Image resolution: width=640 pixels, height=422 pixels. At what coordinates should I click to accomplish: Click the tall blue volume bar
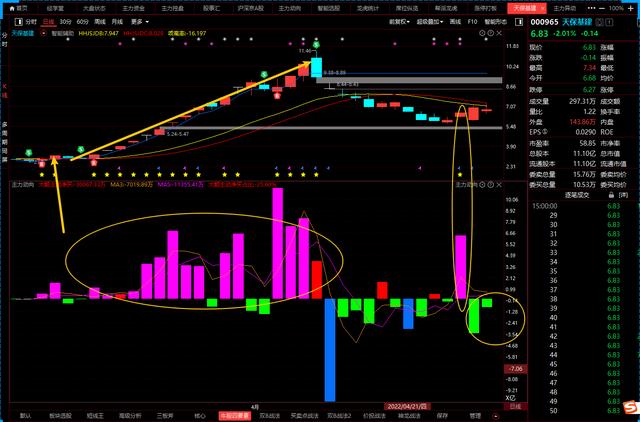(x=330, y=350)
